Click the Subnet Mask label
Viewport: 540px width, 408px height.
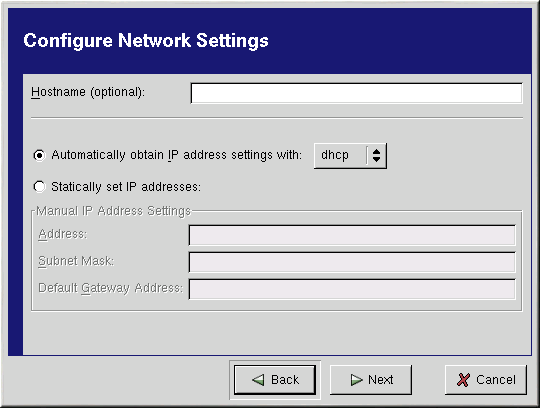(76, 261)
